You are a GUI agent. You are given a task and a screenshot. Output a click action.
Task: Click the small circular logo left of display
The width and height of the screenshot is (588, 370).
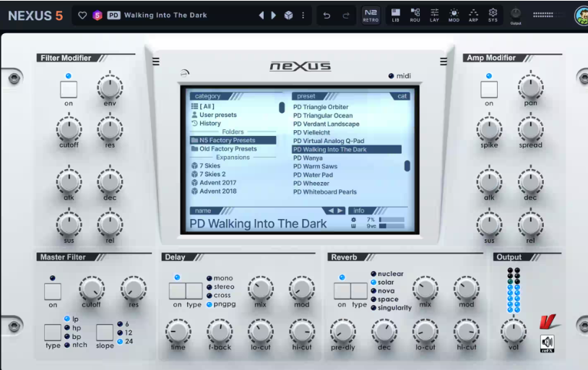[185, 73]
